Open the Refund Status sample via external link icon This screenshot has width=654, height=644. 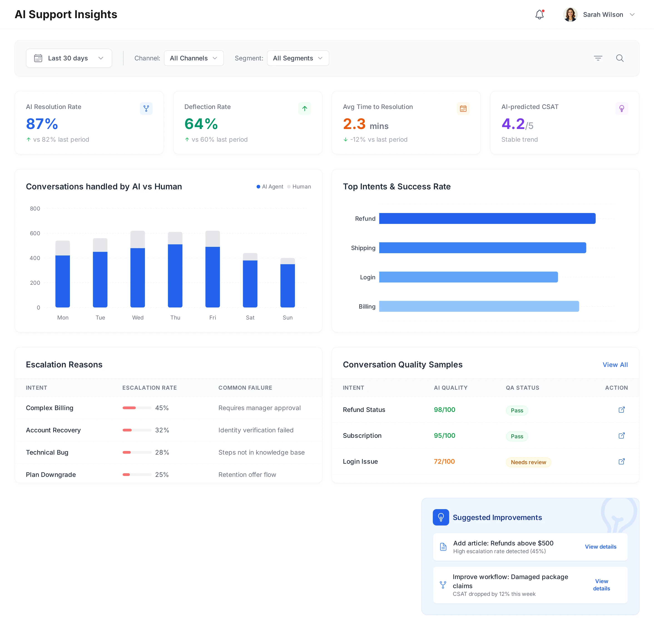[622, 410]
